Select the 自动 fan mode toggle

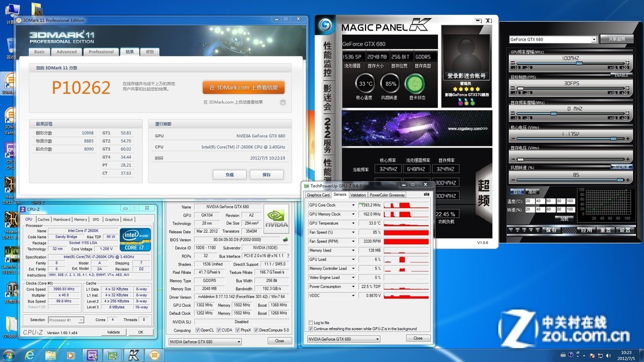pyautogui.click(x=517, y=191)
